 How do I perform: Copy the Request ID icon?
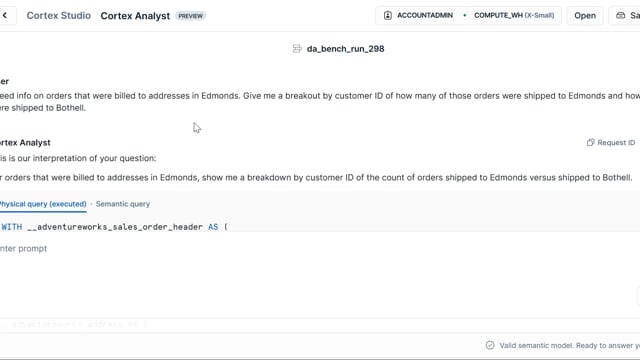click(x=590, y=142)
